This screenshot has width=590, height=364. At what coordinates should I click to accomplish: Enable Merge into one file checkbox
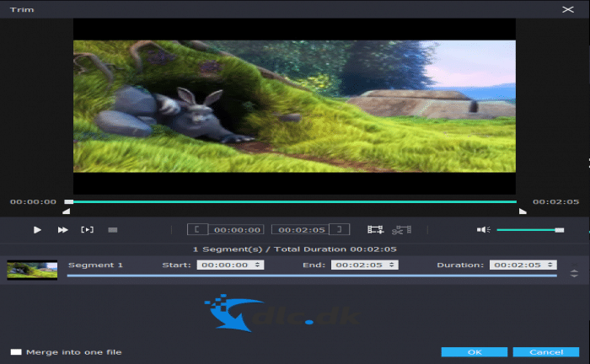16,351
